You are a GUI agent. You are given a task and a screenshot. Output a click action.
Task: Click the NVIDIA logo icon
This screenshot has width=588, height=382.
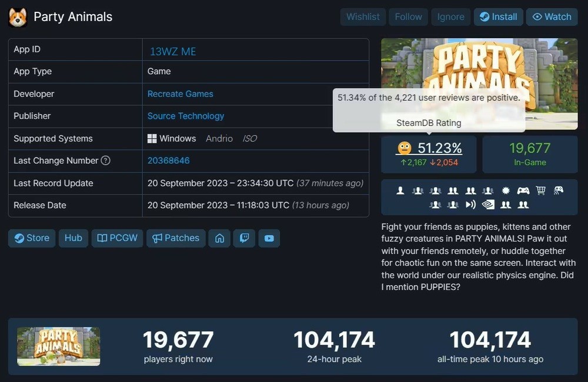click(488, 205)
